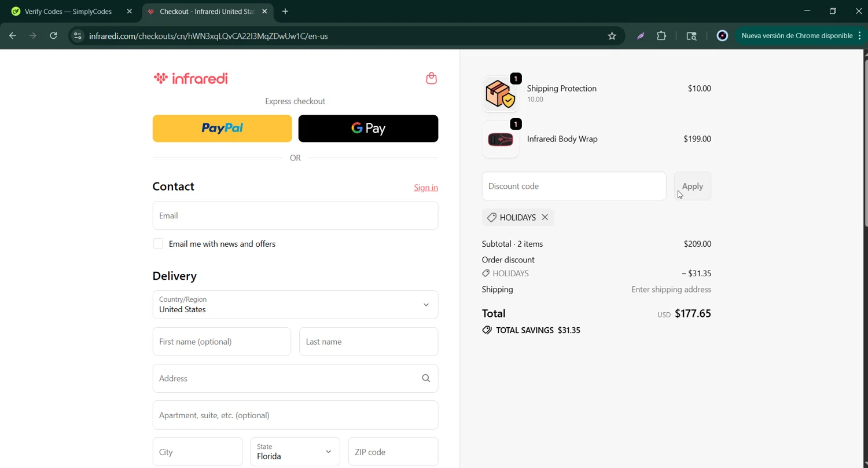Screen dimensions: 868x468
Task: Open a new browser tab
Action: 285,12
